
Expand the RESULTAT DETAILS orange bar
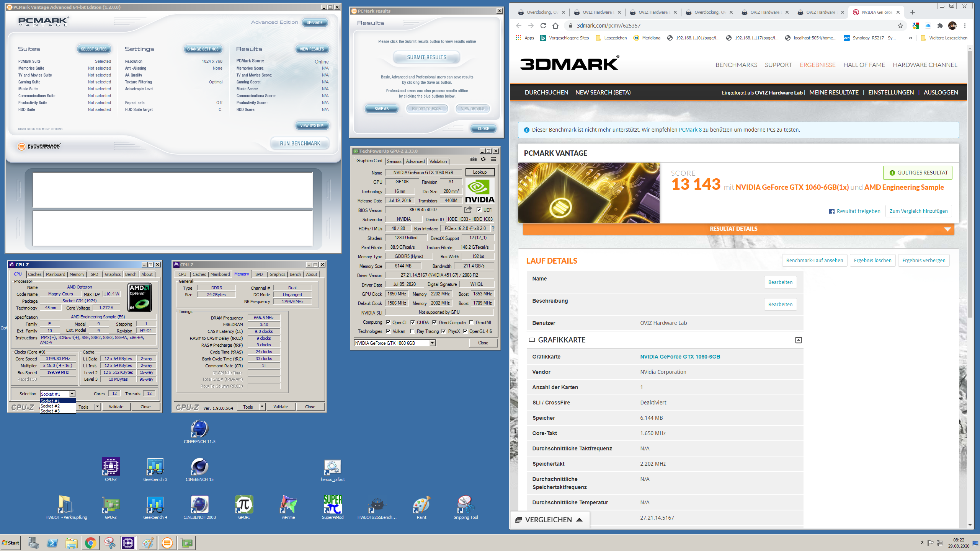pos(738,229)
